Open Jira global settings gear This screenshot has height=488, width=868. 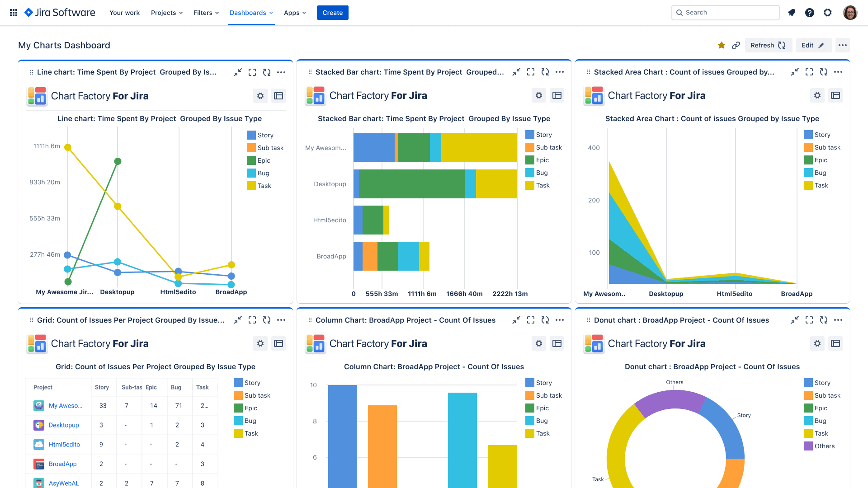[x=828, y=13]
